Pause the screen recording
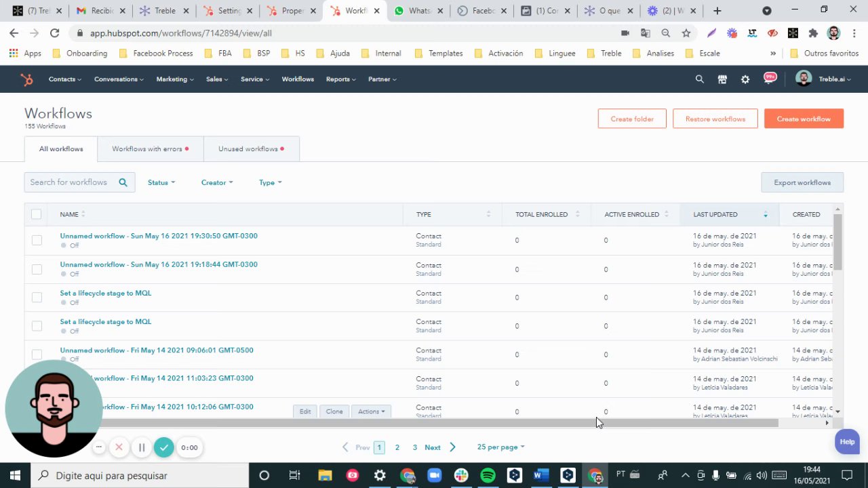 (142, 447)
